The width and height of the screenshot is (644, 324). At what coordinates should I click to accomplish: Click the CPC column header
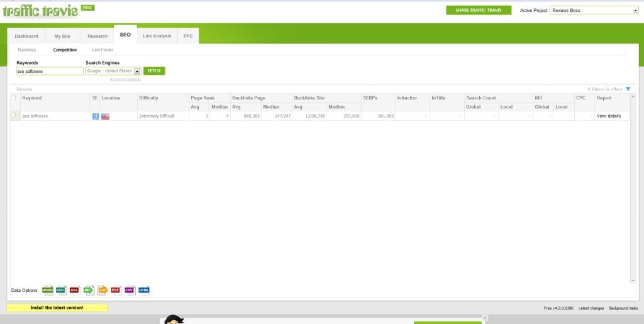(580, 98)
